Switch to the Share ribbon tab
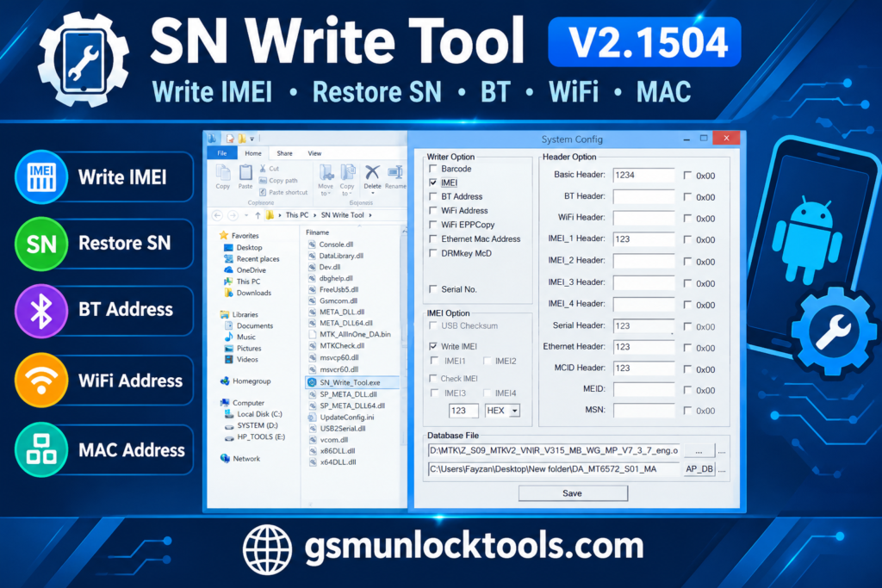The width and height of the screenshot is (882, 588). 284,153
